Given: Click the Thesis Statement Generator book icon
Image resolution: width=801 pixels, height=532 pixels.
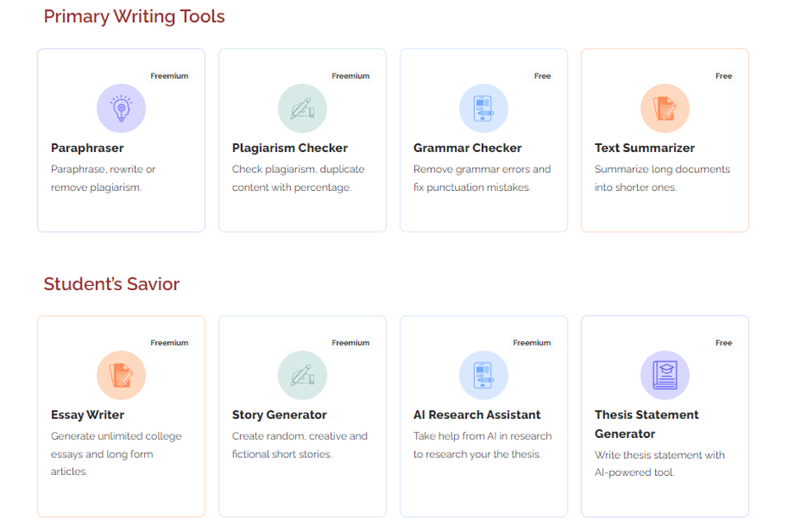Looking at the screenshot, I should (665, 375).
